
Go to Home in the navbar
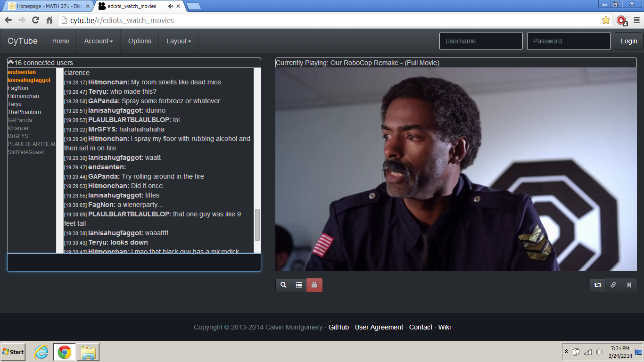[61, 41]
